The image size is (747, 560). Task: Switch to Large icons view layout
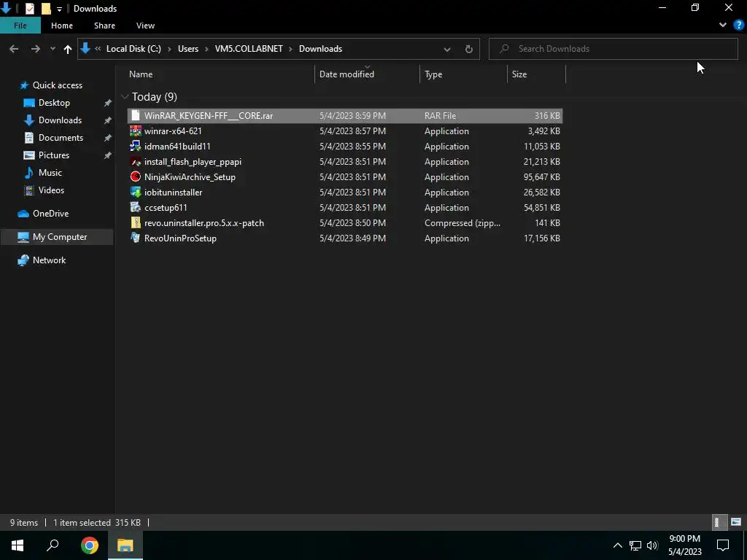tap(736, 522)
